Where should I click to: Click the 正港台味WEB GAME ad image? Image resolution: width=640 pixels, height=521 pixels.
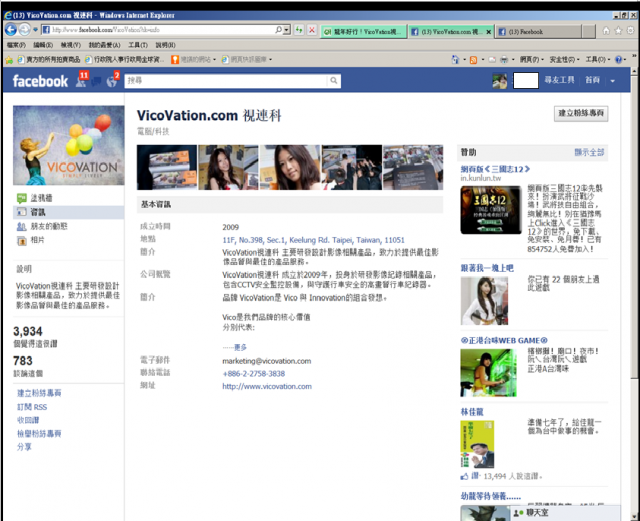coord(489,372)
